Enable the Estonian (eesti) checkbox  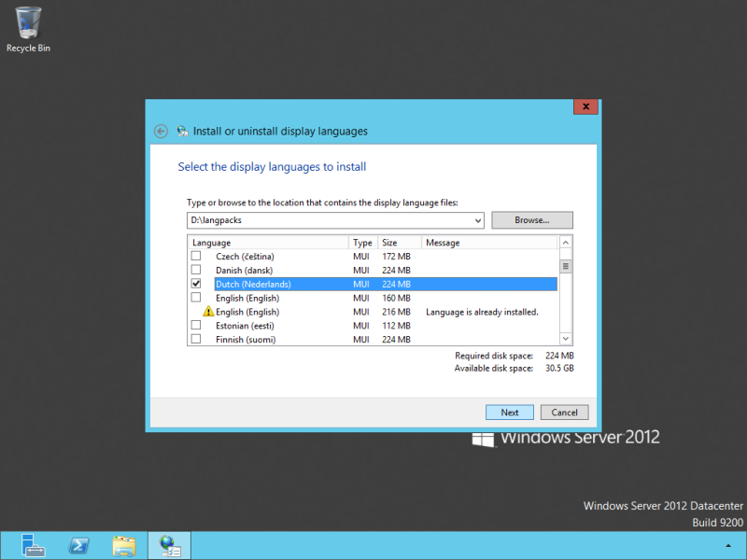pos(196,325)
